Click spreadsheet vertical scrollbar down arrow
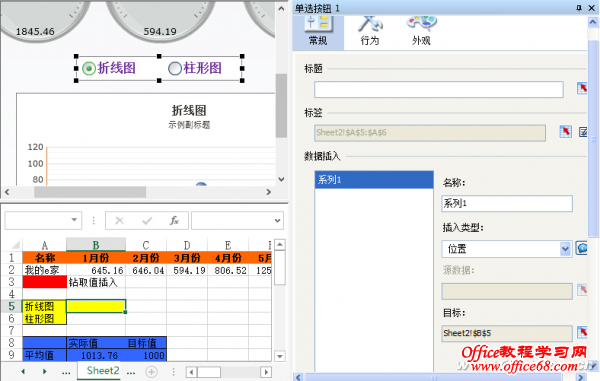600x381 pixels. [x=280, y=356]
